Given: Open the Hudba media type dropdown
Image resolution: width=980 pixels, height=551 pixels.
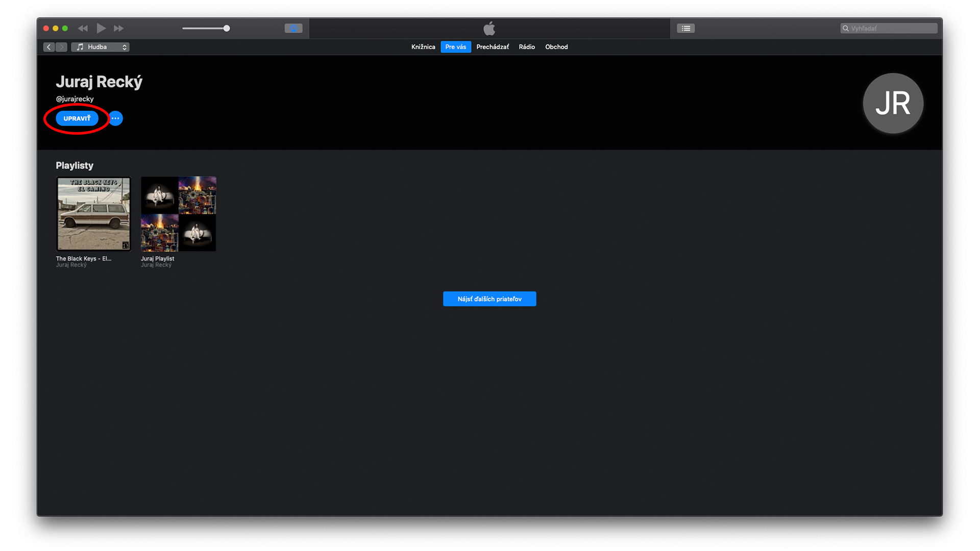Looking at the screenshot, I should tap(100, 47).
